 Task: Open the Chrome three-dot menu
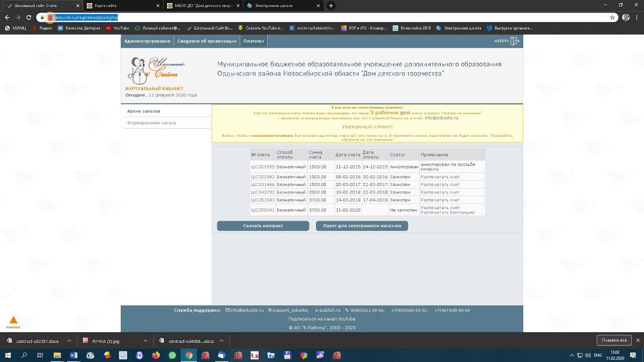point(637,17)
